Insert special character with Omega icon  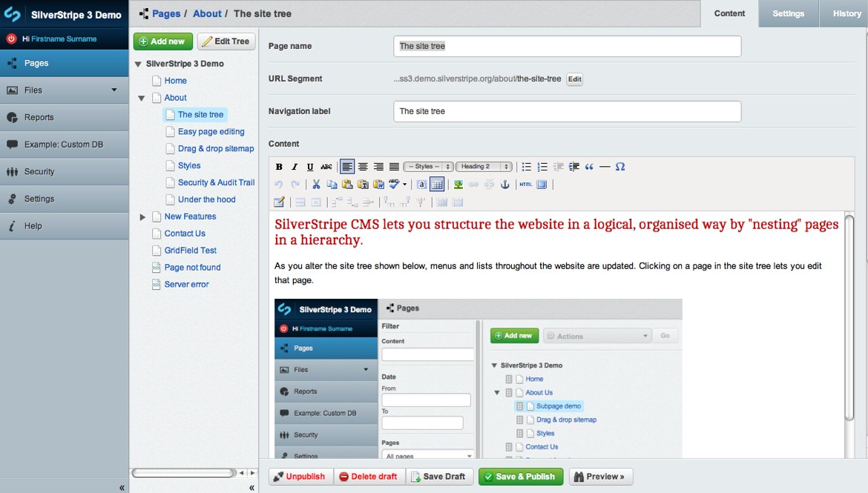[x=620, y=167]
